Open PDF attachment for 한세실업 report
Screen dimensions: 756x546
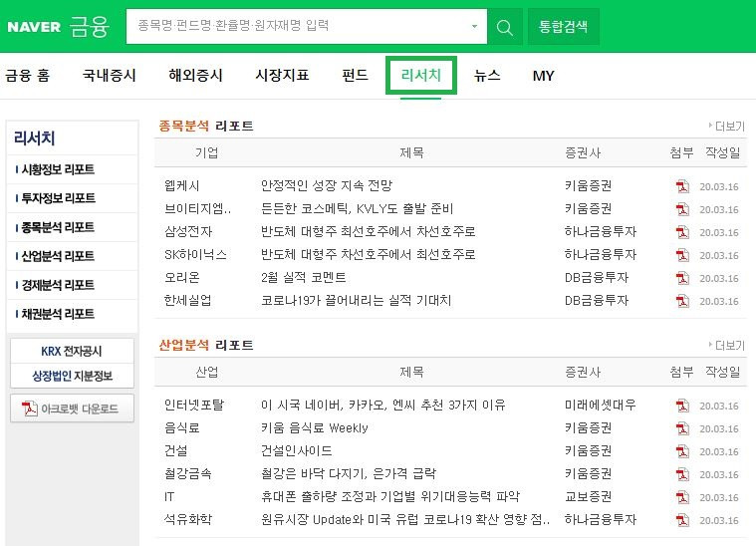coord(682,301)
